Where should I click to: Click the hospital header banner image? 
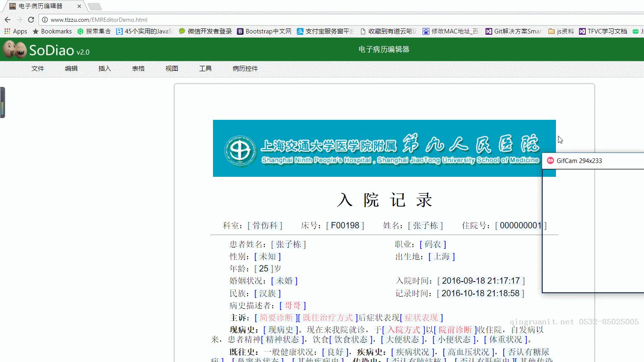[x=384, y=148]
